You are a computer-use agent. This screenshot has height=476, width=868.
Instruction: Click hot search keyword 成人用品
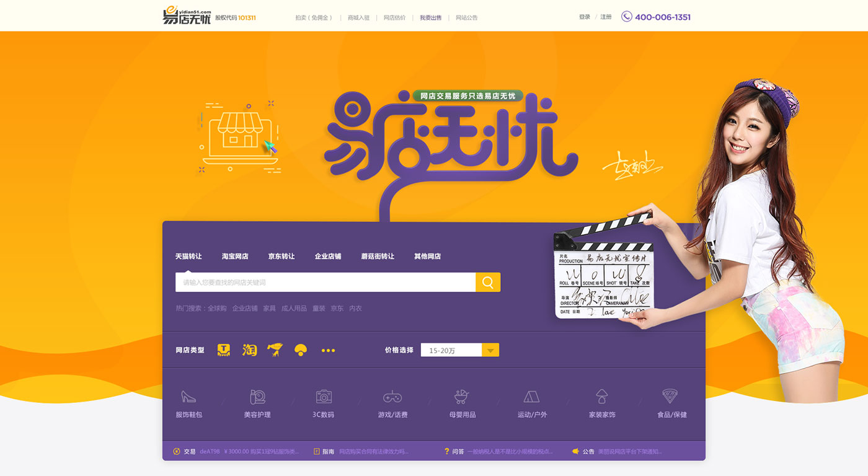tap(294, 308)
